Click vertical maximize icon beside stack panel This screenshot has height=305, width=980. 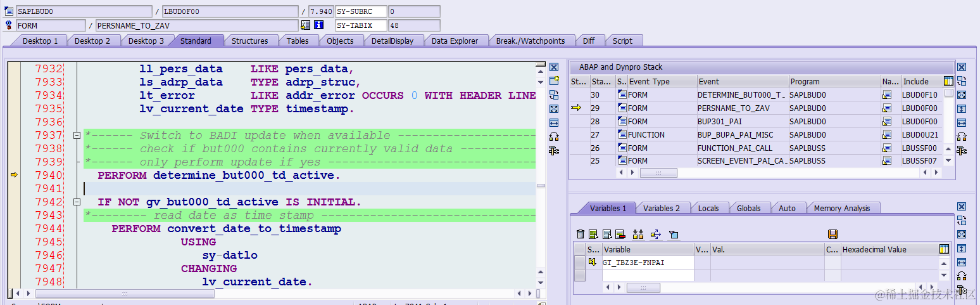962,109
